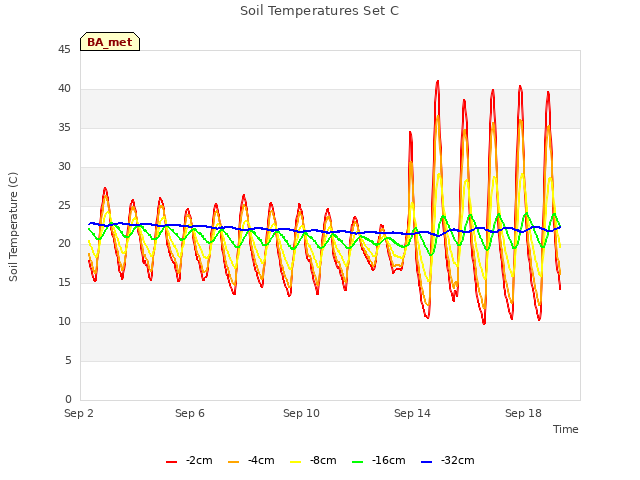Click the BA_met annotation label
This screenshot has width=640, height=480.
[x=110, y=42]
